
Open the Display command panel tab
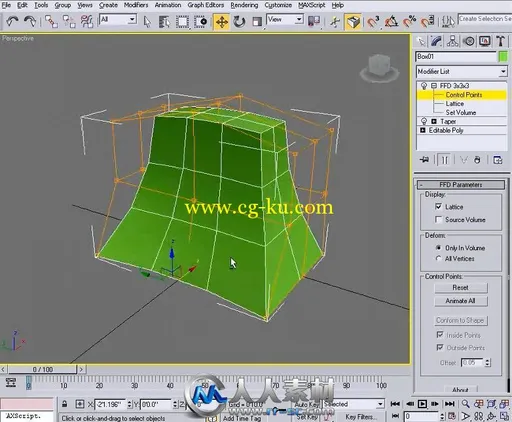(485, 41)
